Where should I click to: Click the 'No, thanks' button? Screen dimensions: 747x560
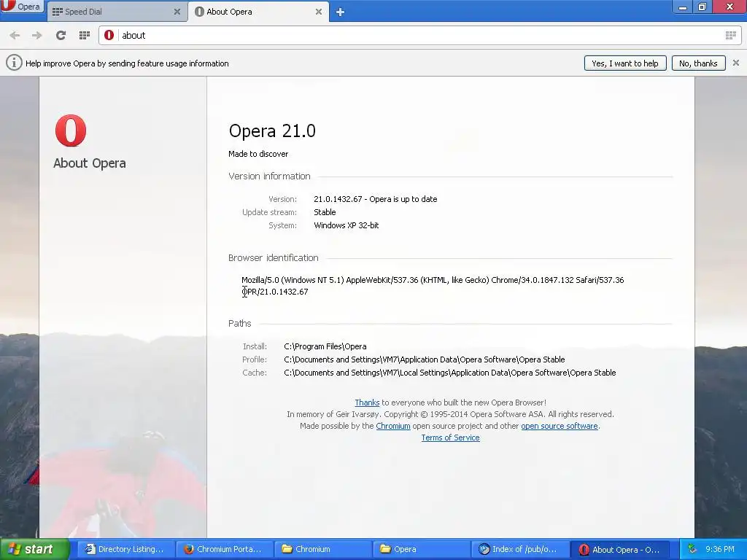tap(698, 63)
